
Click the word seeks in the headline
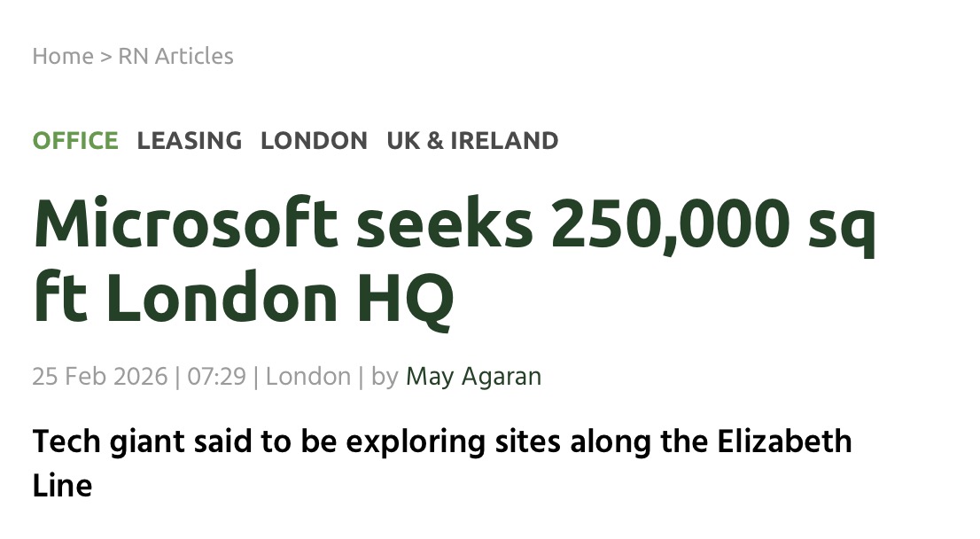click(446, 225)
